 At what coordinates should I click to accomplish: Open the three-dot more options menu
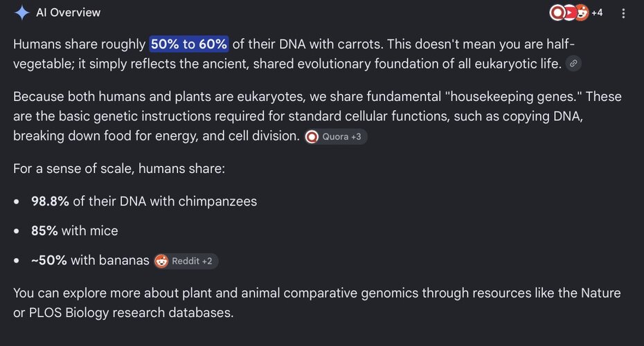tap(623, 13)
